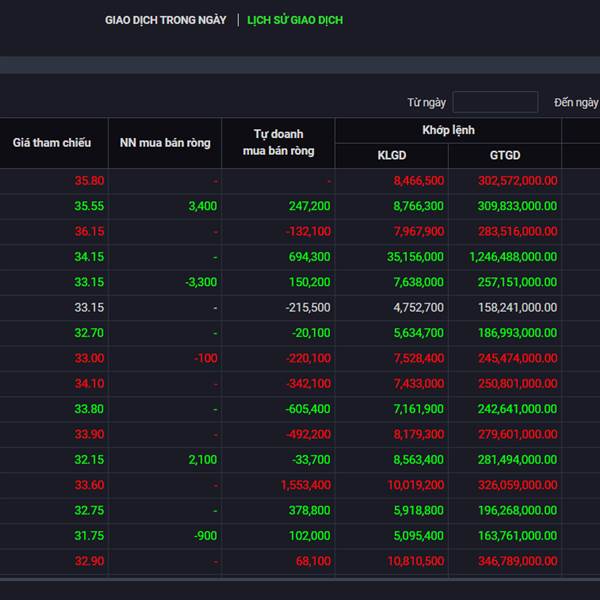600x600 pixels.
Task: Click GTGD value 302,572,000.00
Action: [518, 181]
